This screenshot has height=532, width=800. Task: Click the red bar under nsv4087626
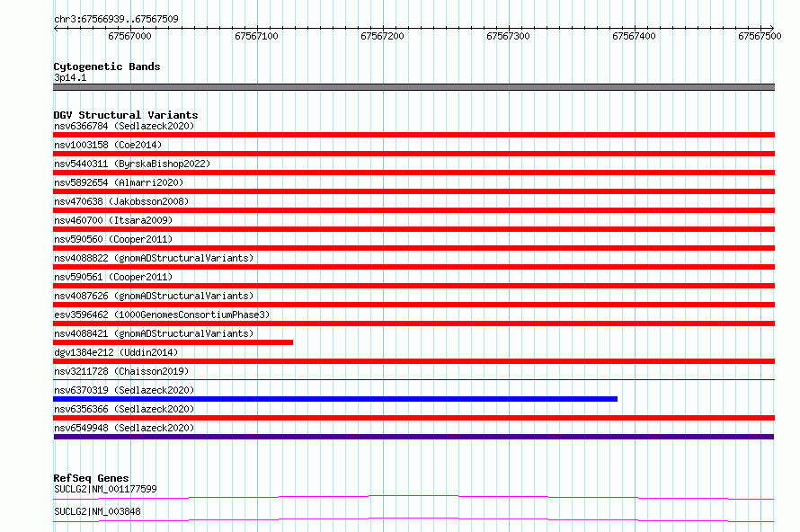(x=413, y=305)
